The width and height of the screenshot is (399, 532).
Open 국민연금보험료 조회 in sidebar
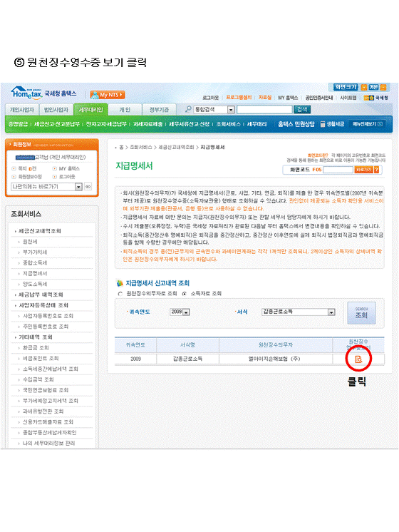pos(46,390)
